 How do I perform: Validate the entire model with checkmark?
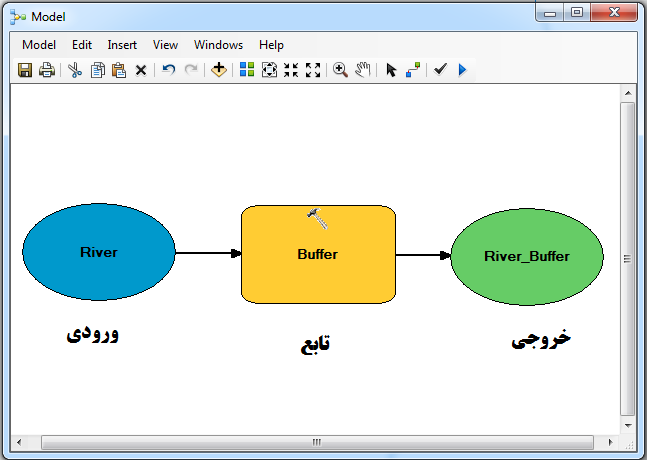(x=440, y=69)
